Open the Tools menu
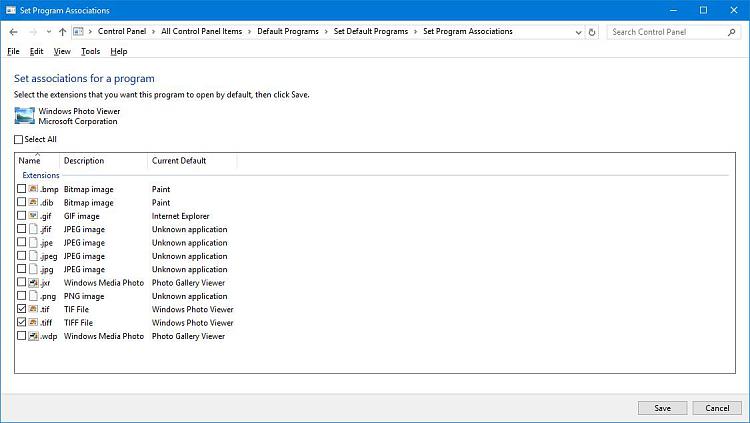This screenshot has width=750, height=423. pos(90,51)
